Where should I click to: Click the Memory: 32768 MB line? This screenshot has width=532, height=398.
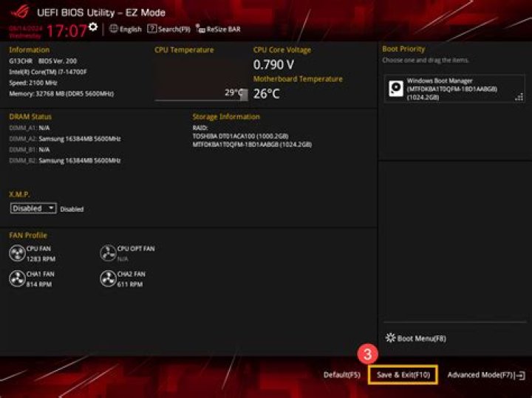click(x=61, y=94)
